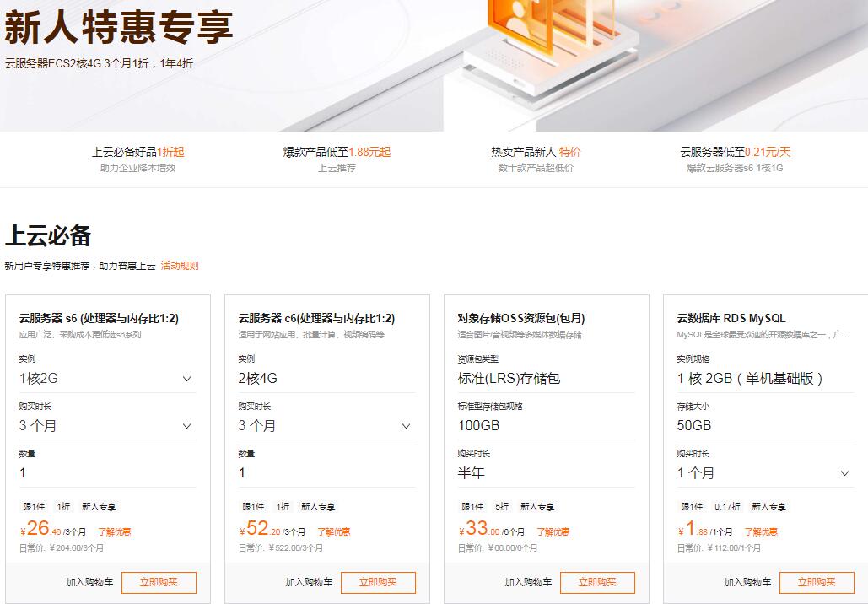
Task: Click the s6 card's grey description line
Action: pyautogui.click(x=80, y=334)
